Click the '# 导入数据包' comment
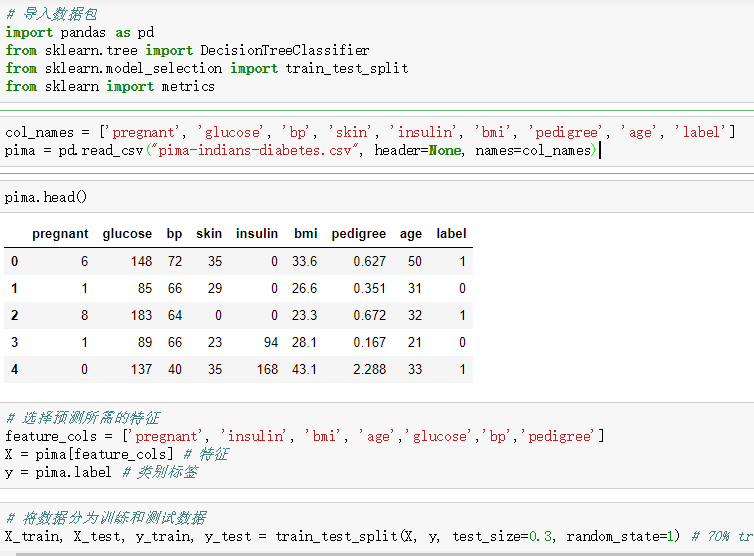Viewport: 754px width, 556px height. pos(52,14)
